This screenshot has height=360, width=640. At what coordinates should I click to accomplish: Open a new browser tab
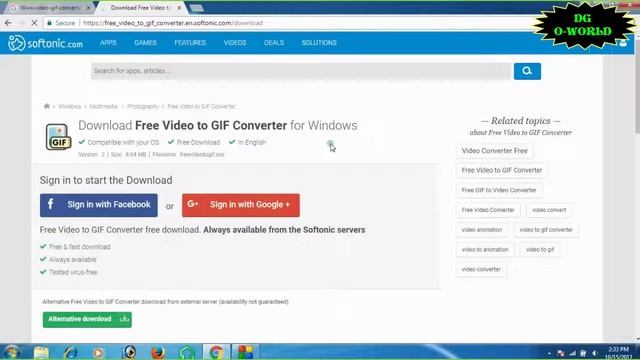click(x=197, y=8)
